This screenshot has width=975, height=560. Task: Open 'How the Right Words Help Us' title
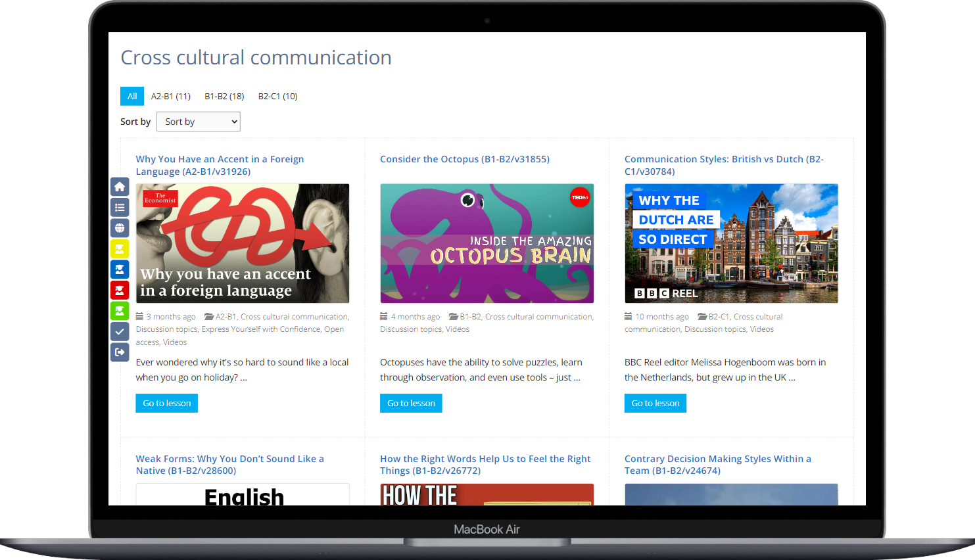[485, 465]
